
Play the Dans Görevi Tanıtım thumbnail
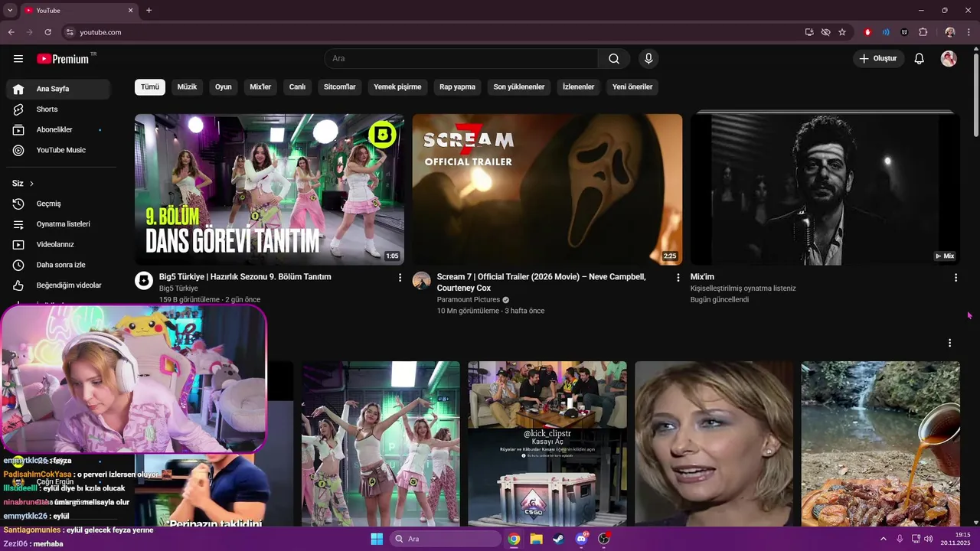pos(269,190)
